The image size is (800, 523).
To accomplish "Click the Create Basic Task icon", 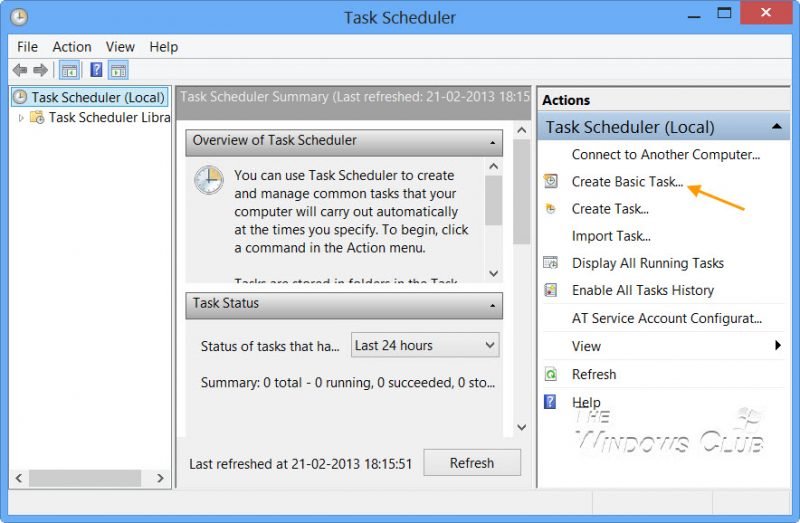I will (x=551, y=181).
